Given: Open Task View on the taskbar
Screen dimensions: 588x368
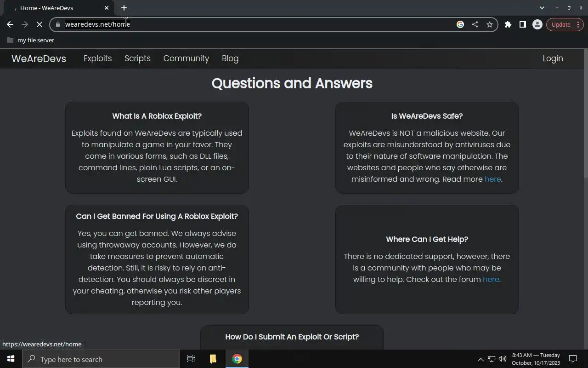Looking at the screenshot, I should (191, 359).
